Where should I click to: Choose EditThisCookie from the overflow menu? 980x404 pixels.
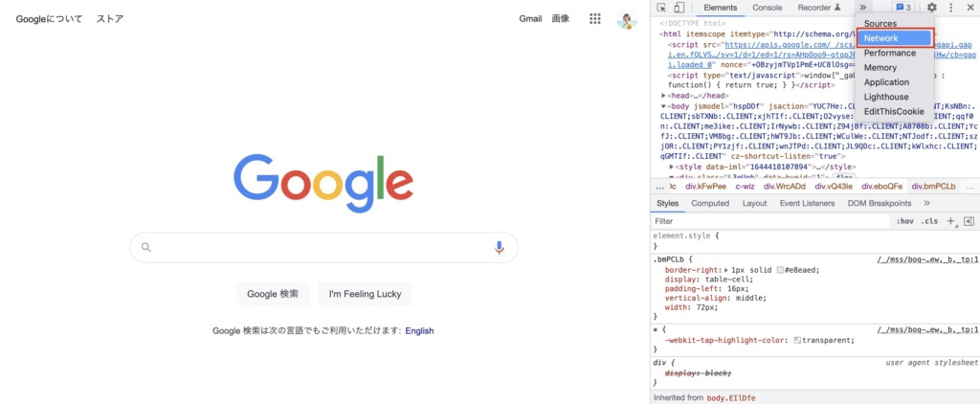point(895,112)
